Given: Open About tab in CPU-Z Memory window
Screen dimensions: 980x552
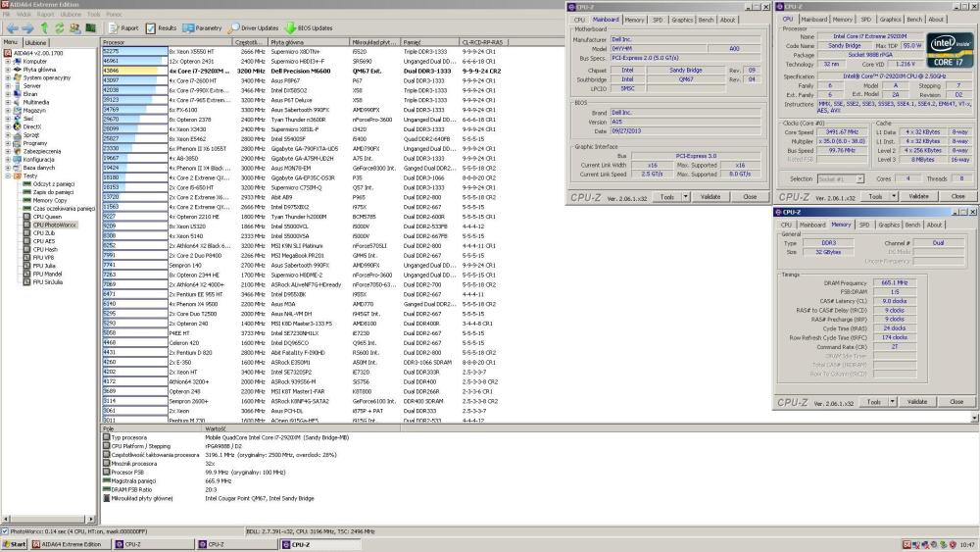Looking at the screenshot, I should (x=934, y=225).
